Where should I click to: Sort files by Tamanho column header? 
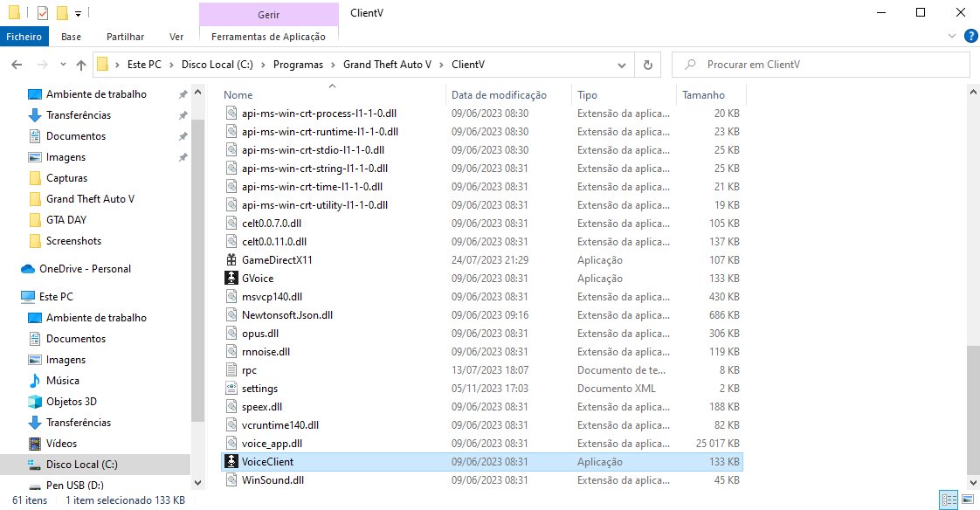pyautogui.click(x=703, y=94)
